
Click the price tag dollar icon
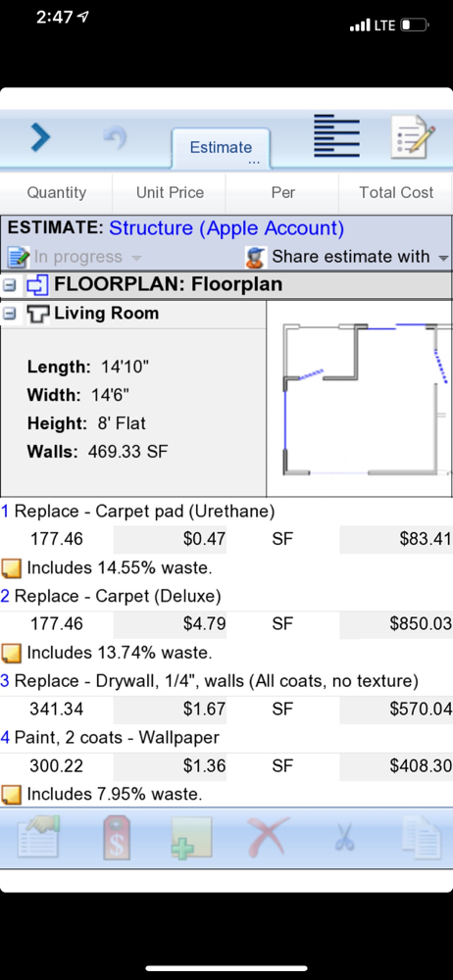[117, 837]
